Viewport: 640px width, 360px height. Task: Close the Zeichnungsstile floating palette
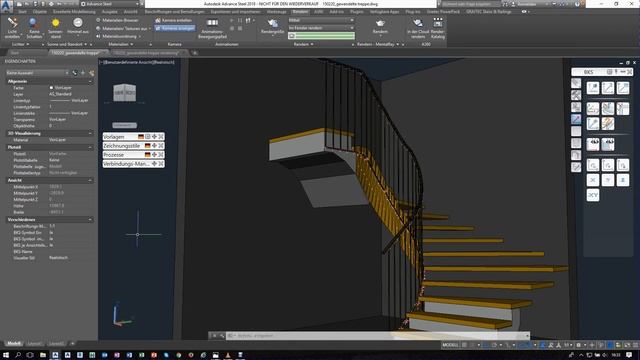coord(161,146)
